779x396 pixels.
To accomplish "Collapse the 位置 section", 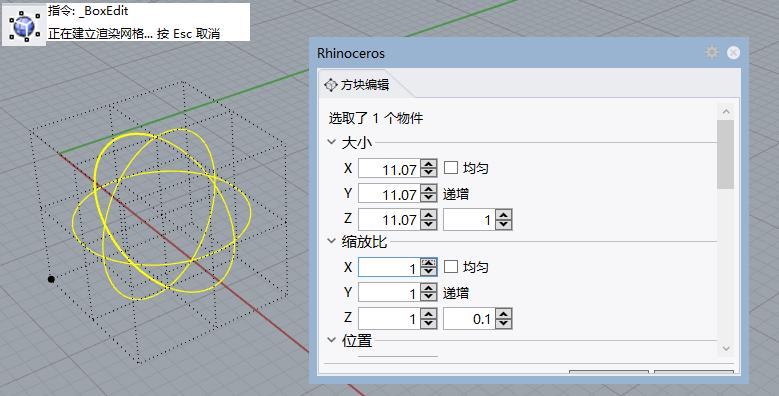I will tap(332, 340).
